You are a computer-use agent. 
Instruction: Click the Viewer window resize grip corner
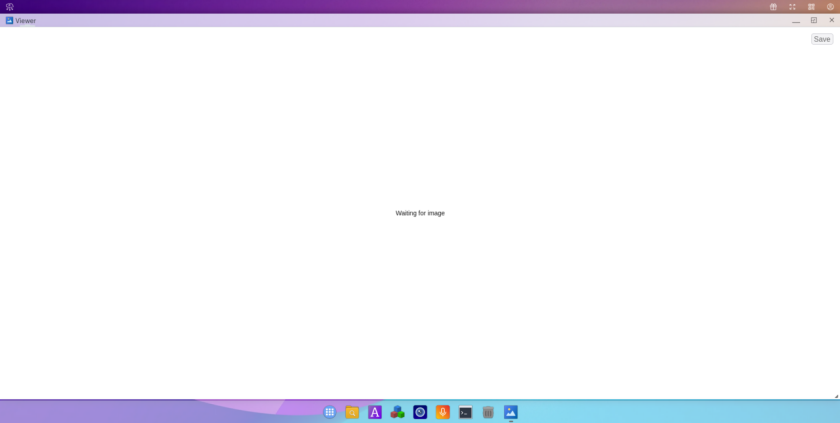pos(836,396)
